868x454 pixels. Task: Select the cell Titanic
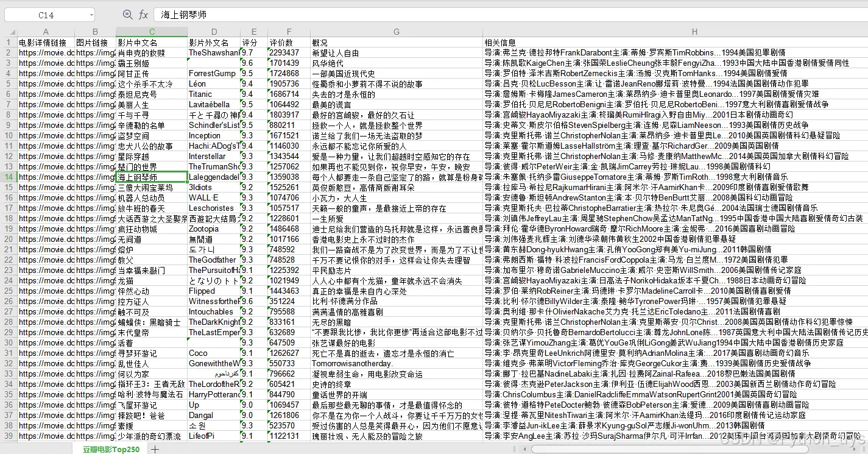click(213, 94)
